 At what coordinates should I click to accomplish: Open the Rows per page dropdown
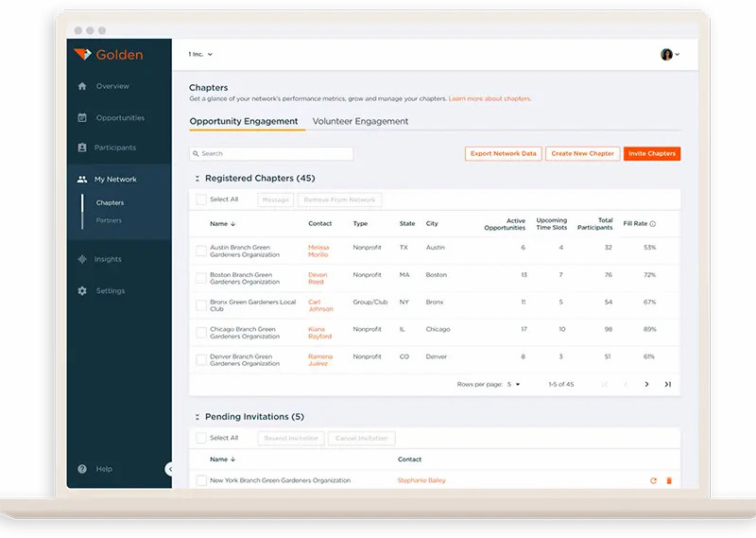[x=513, y=385]
